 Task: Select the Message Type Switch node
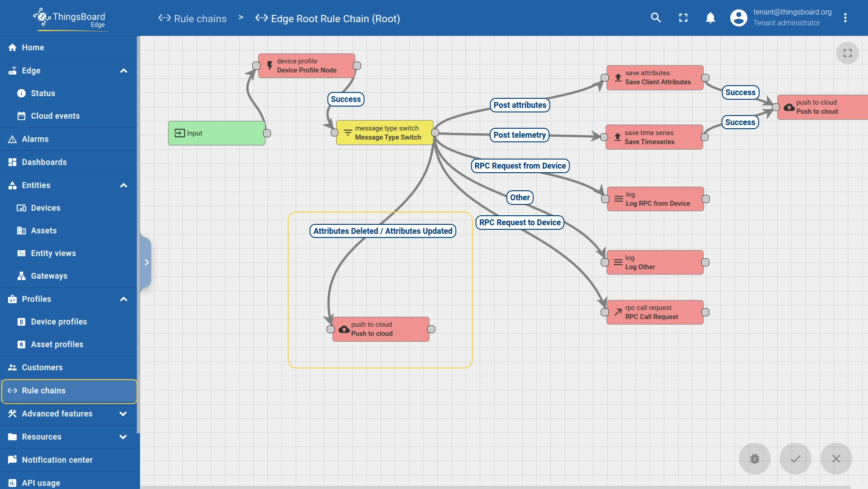point(385,133)
